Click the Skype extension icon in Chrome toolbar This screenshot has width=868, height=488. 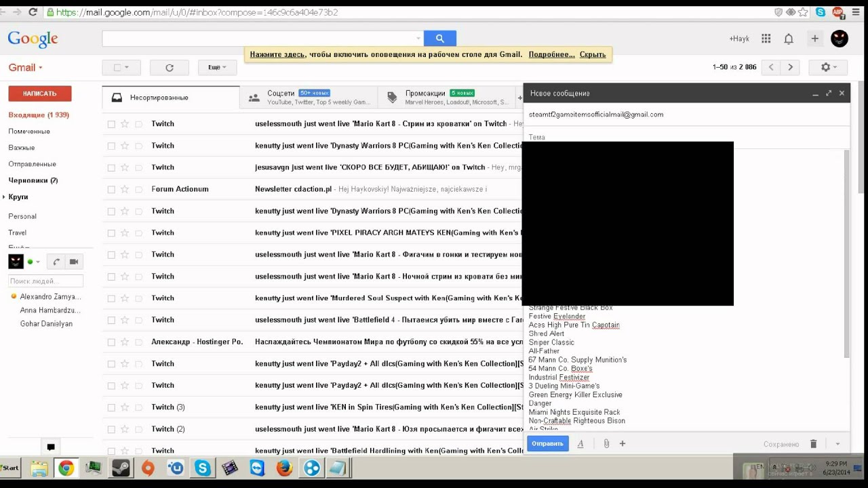pos(821,12)
